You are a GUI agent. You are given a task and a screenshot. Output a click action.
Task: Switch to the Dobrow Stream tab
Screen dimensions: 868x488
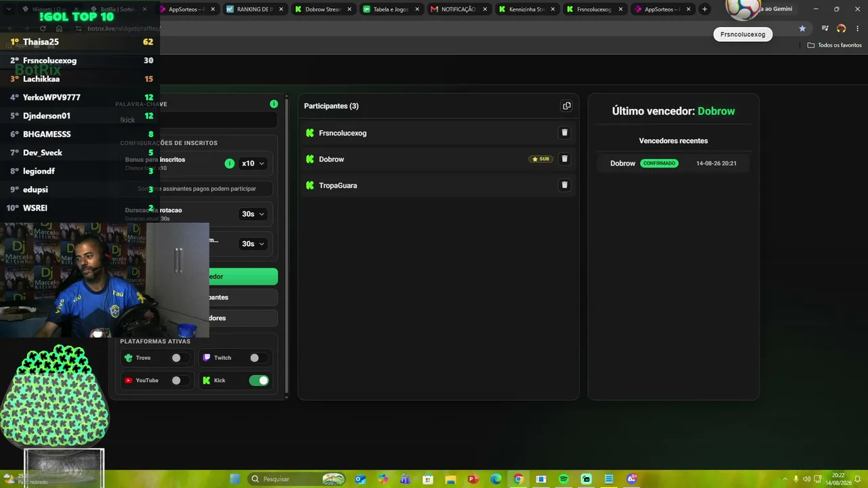323,9
